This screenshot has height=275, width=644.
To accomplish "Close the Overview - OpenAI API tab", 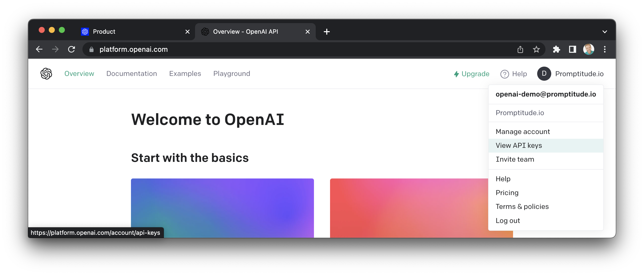I will pyautogui.click(x=307, y=32).
